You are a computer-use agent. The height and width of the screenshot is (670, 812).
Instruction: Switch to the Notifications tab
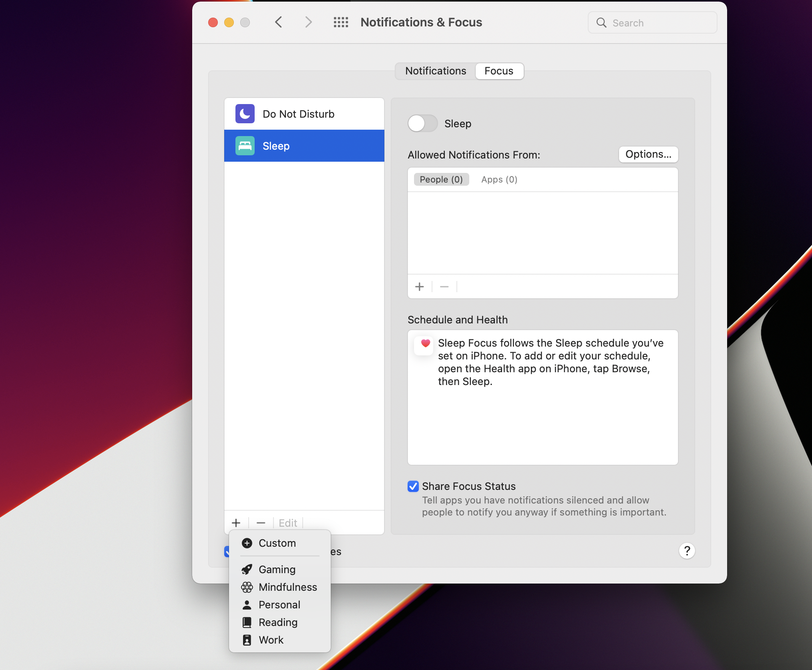point(436,71)
